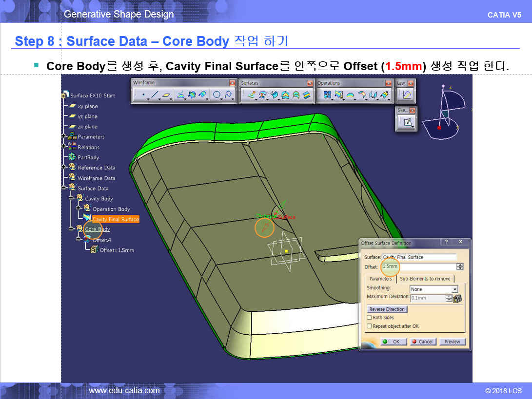Select the Line tool in Wireframe toolbar
Image resolution: width=532 pixels, height=399 pixels.
coord(155,95)
